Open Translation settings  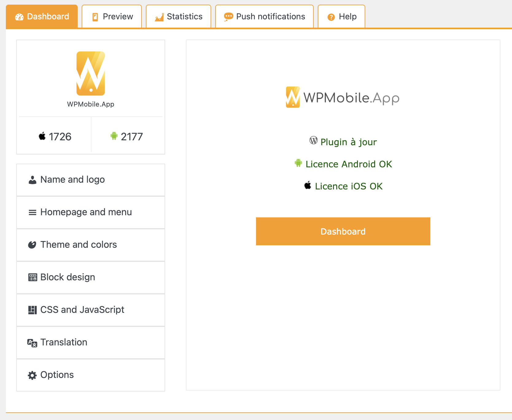click(91, 343)
